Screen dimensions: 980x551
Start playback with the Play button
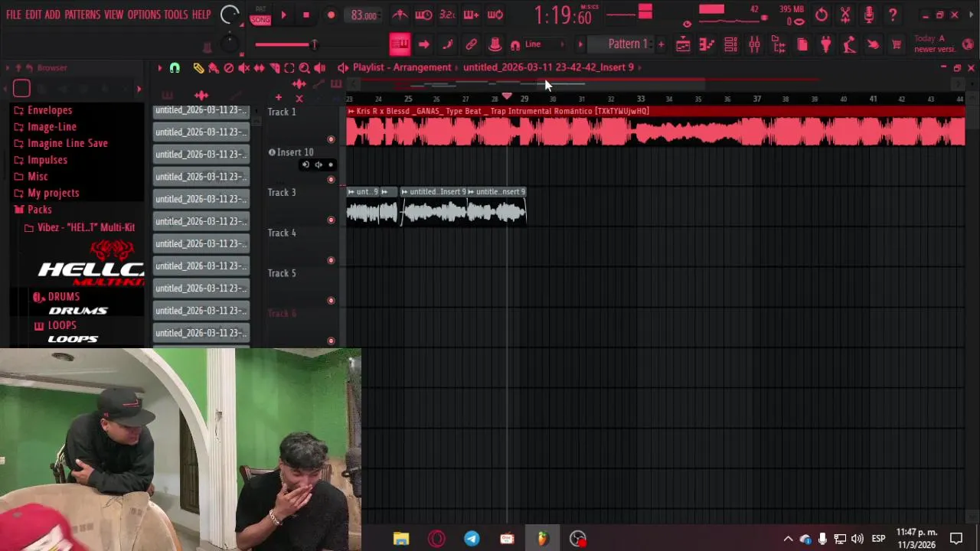(x=283, y=15)
